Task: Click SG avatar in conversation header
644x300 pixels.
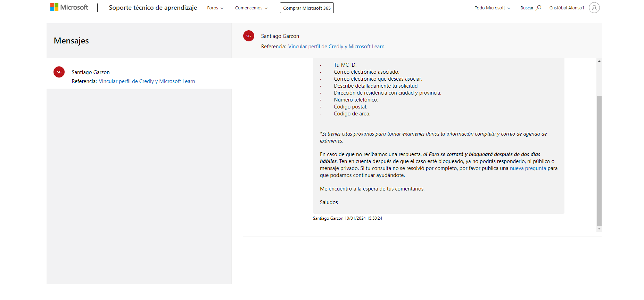Action: pyautogui.click(x=249, y=36)
